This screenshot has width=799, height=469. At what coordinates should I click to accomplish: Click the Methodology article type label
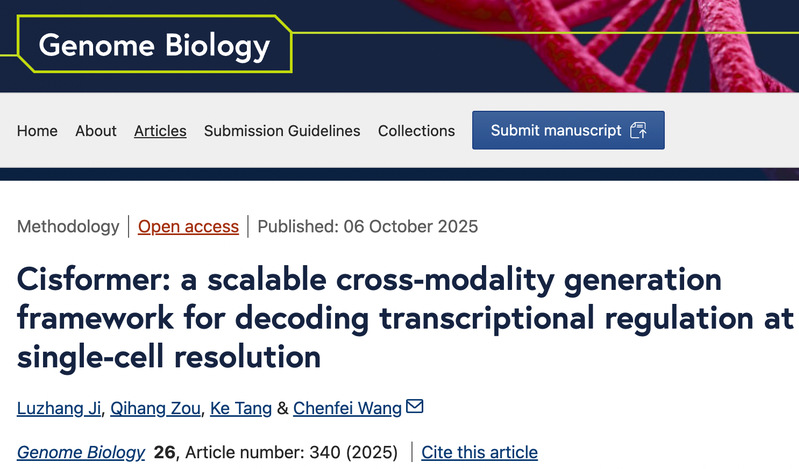pos(68,227)
